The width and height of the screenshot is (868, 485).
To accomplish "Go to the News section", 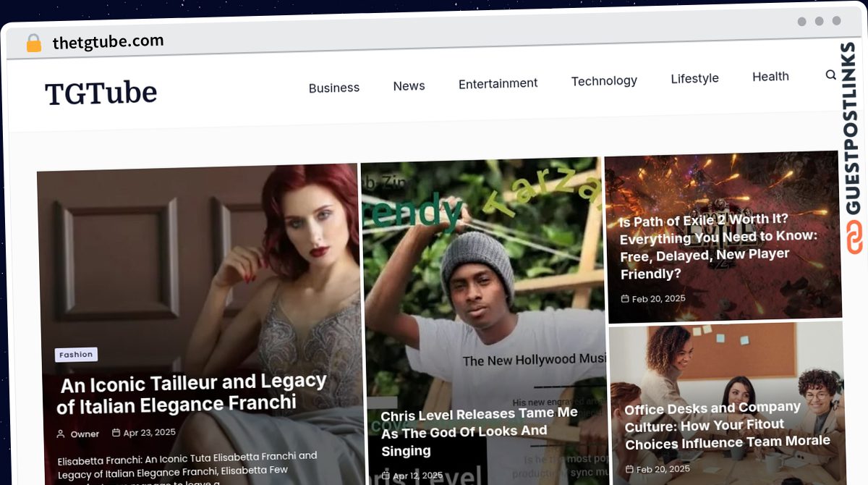I will (x=409, y=85).
